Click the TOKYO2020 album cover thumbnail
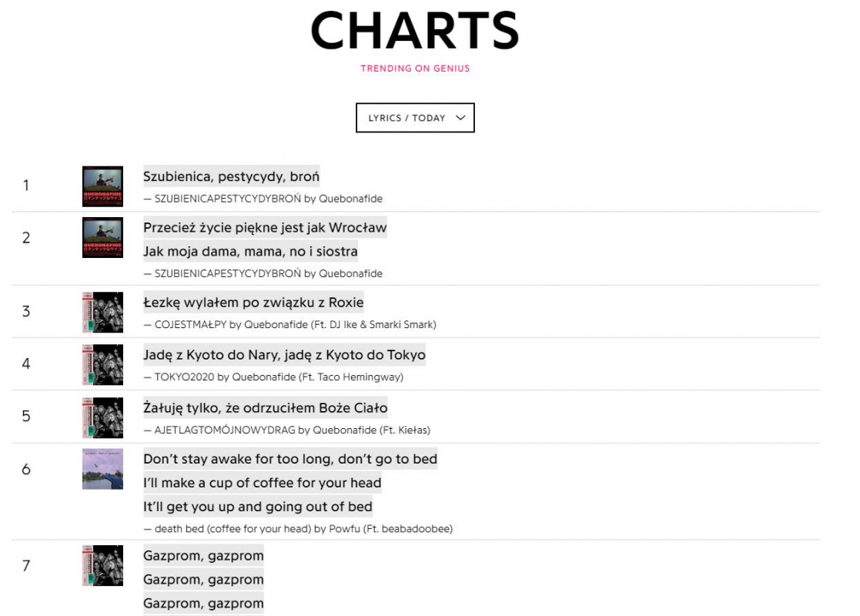Viewport: 860px width, 616px height. 102,364
